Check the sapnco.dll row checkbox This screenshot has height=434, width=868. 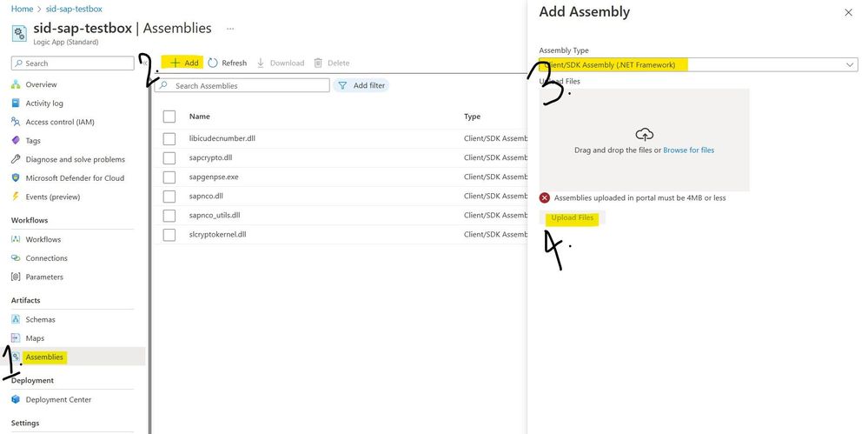click(169, 197)
